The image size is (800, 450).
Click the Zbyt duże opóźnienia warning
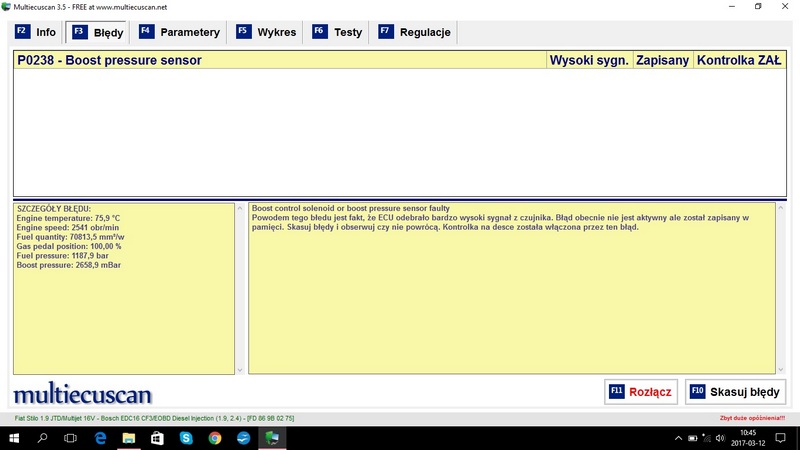tap(753, 418)
